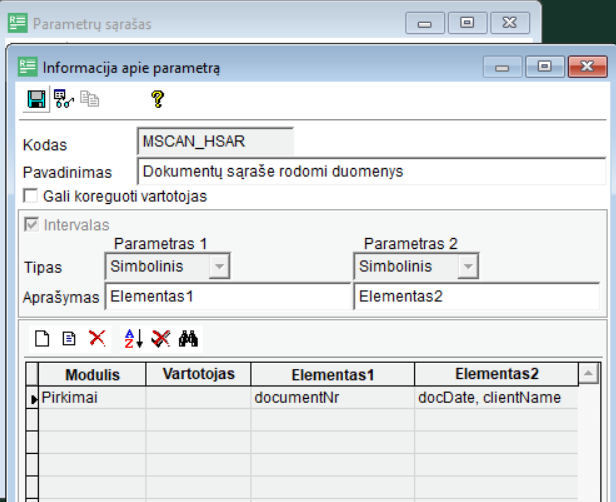
Task: Delete row with the red X icon
Action: (x=97, y=338)
